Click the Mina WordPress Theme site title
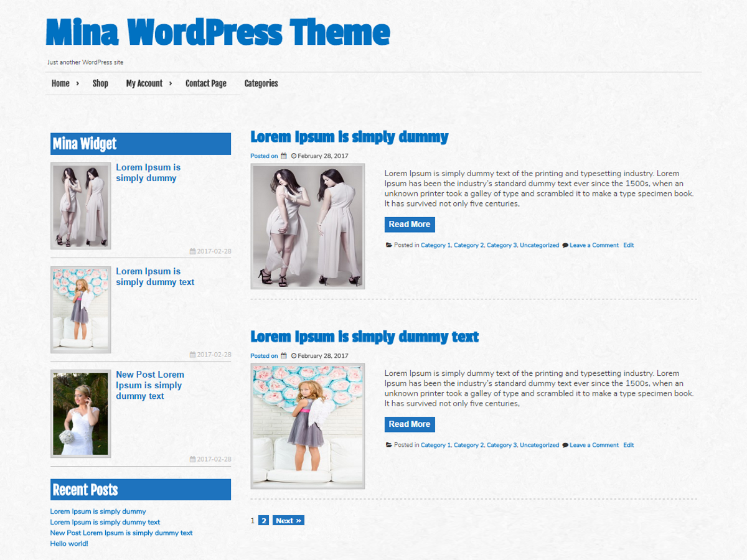 coord(218,32)
